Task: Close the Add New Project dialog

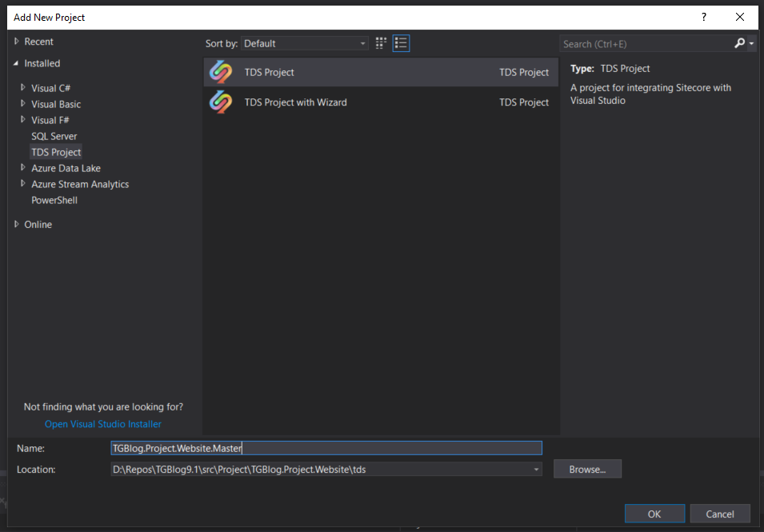Action: coord(740,17)
